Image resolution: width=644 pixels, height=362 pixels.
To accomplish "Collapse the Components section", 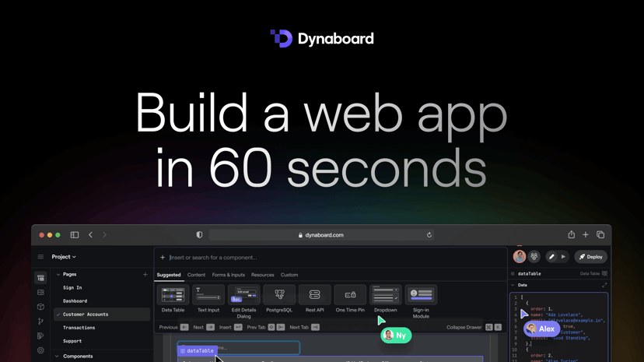I will click(x=57, y=357).
